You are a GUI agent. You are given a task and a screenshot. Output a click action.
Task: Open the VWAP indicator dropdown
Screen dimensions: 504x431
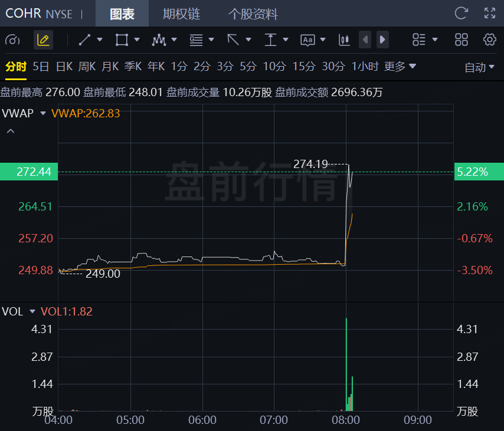click(42, 113)
